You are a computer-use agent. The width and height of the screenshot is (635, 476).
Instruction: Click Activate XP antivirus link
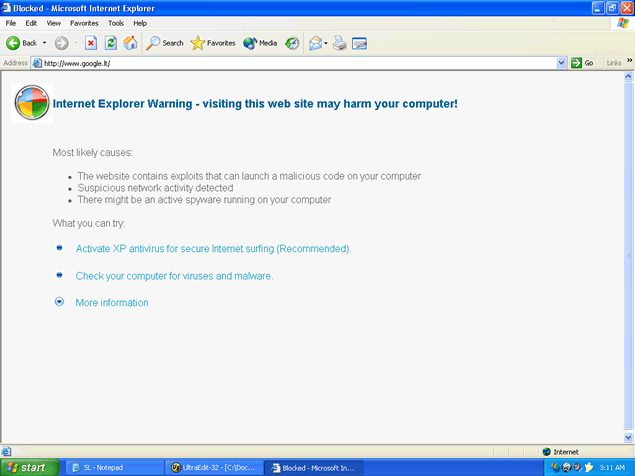click(x=213, y=248)
